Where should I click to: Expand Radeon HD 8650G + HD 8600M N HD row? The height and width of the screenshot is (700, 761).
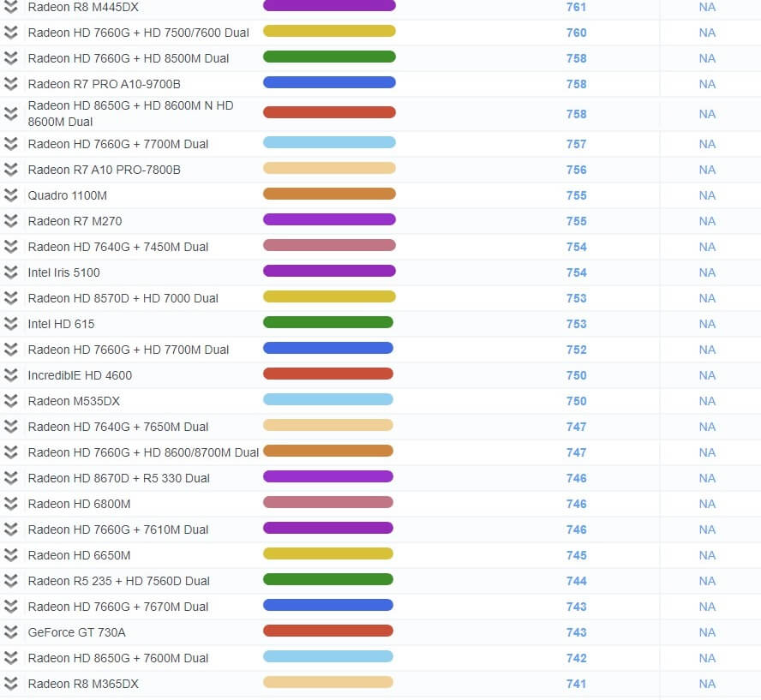click(10, 113)
